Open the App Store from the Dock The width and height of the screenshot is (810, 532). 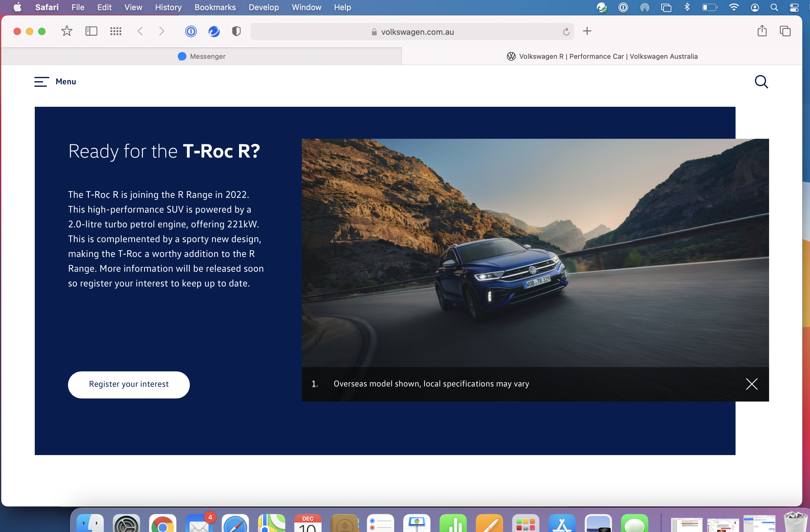[562, 523]
